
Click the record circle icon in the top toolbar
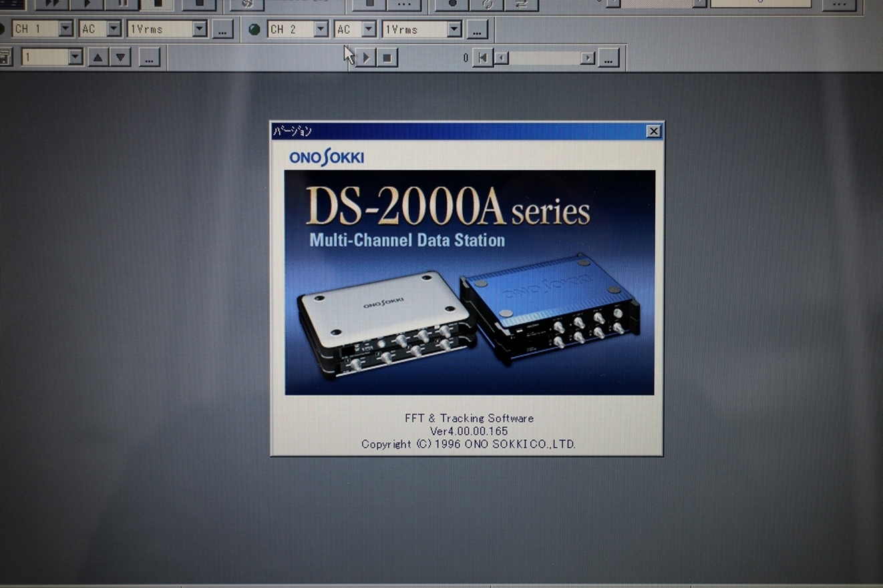coord(452,4)
